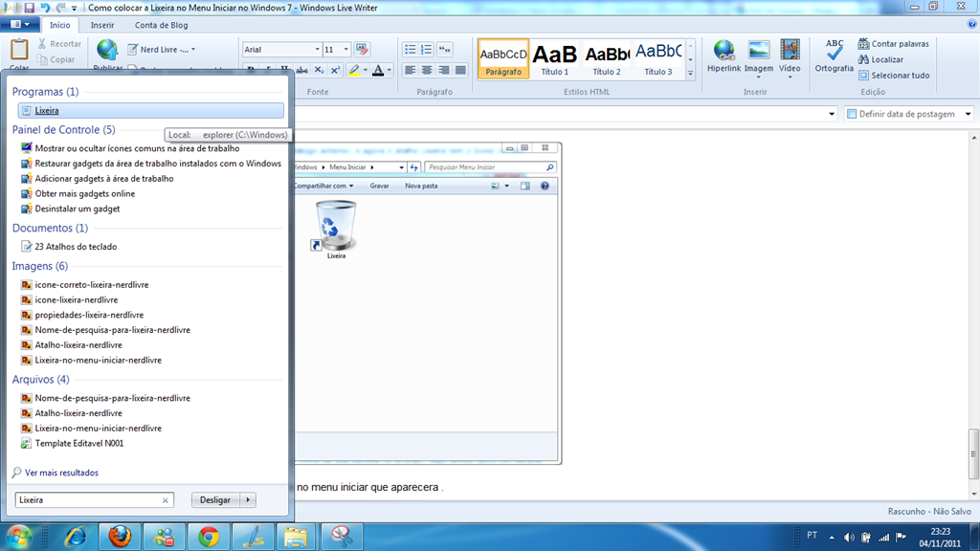Click Contar palavras in the Edição group
Image resolution: width=980 pixels, height=551 pixels.
[893, 44]
